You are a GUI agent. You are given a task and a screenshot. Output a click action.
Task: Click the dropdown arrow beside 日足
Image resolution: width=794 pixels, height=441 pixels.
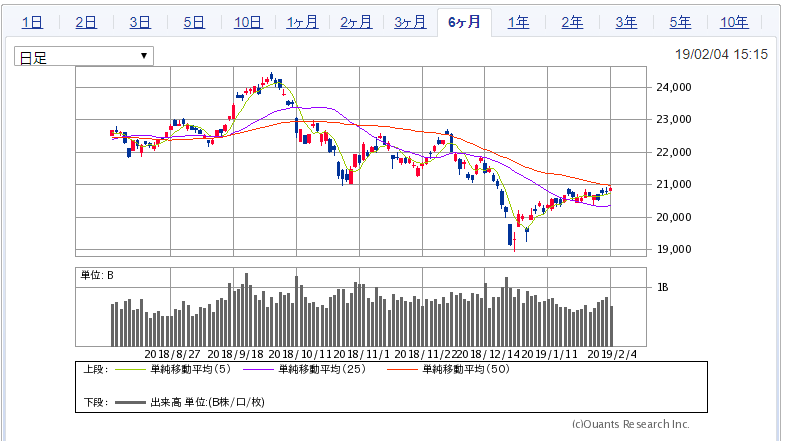coord(145,57)
